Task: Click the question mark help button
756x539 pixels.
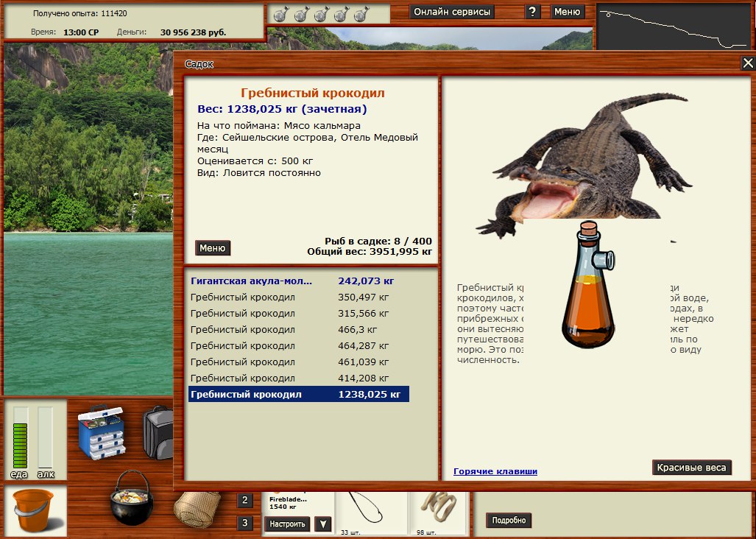Action: pyautogui.click(x=534, y=12)
